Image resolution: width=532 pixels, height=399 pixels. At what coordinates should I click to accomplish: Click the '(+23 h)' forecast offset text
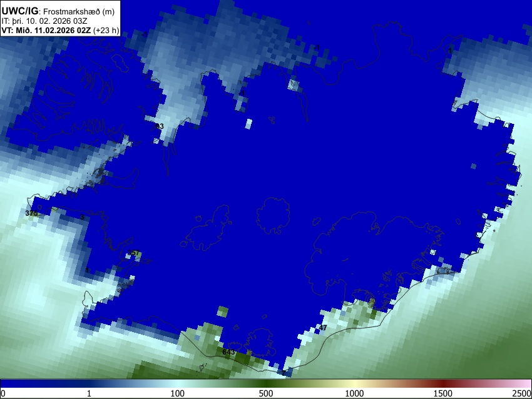[x=106, y=30]
